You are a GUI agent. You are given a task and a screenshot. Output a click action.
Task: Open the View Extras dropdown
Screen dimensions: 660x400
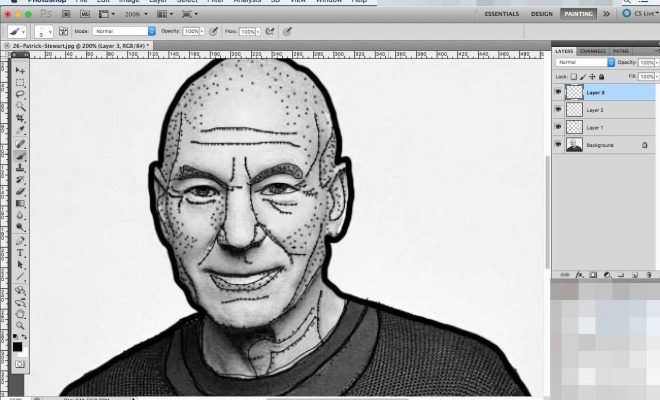(x=106, y=14)
